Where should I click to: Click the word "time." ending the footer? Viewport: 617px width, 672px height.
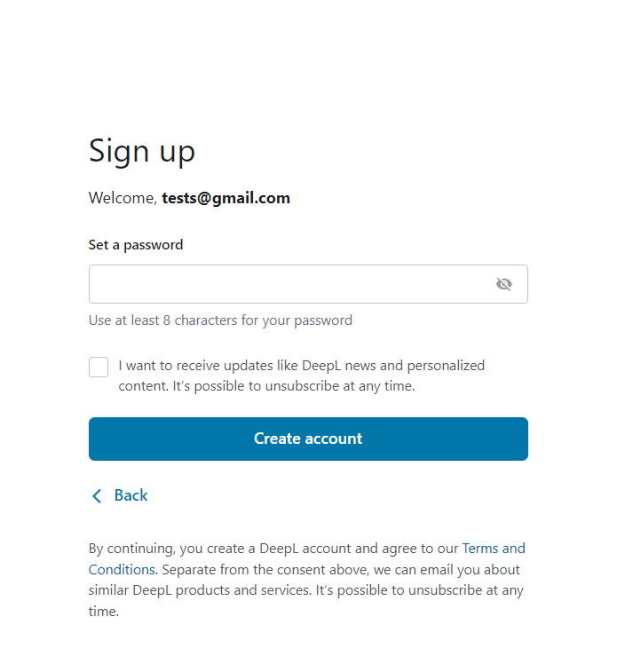click(x=103, y=612)
